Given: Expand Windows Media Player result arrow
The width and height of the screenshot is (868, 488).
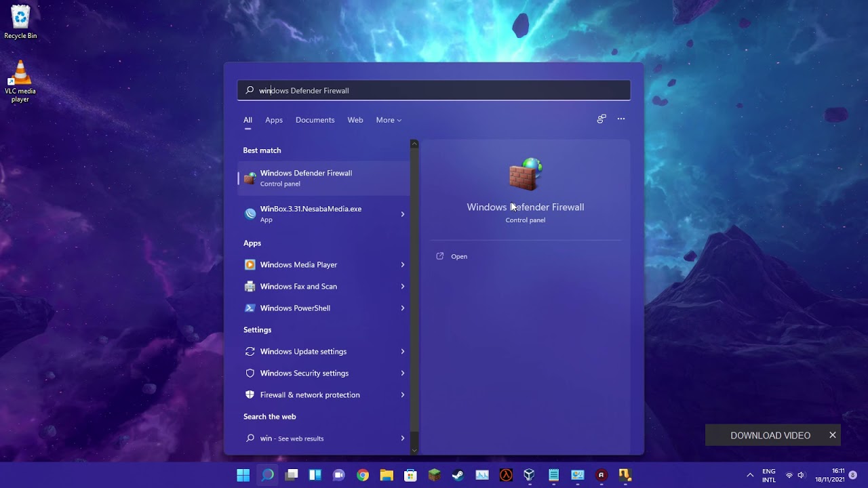Looking at the screenshot, I should (402, 265).
